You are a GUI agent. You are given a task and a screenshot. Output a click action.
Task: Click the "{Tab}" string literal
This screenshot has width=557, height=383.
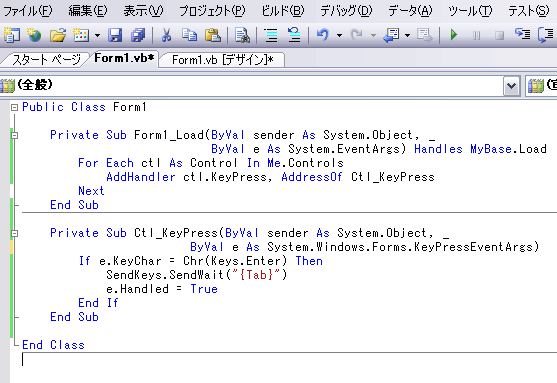[256, 275]
